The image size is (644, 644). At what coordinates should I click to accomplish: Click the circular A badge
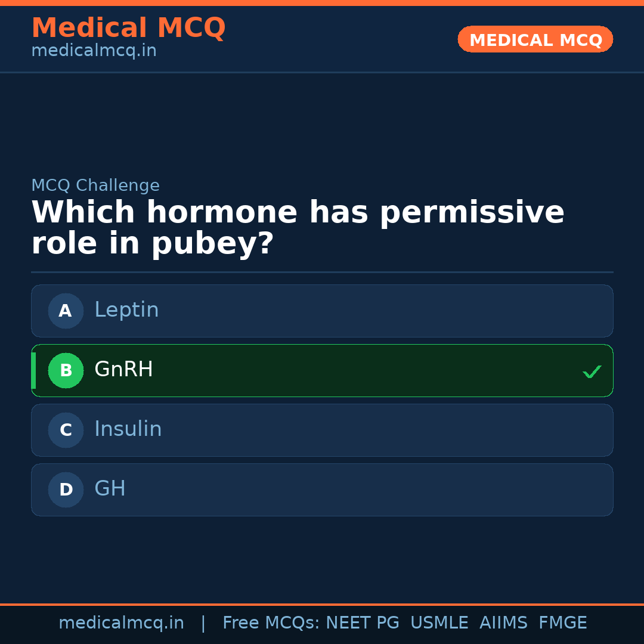point(66,311)
